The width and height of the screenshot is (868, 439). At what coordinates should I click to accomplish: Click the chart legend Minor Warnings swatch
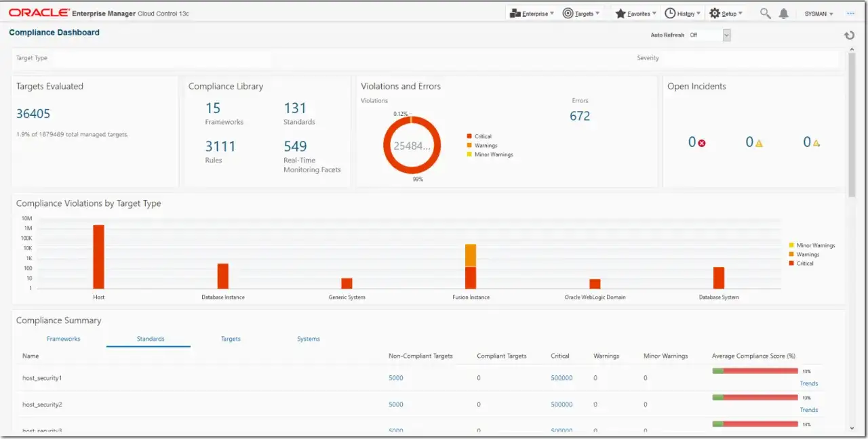coord(791,245)
